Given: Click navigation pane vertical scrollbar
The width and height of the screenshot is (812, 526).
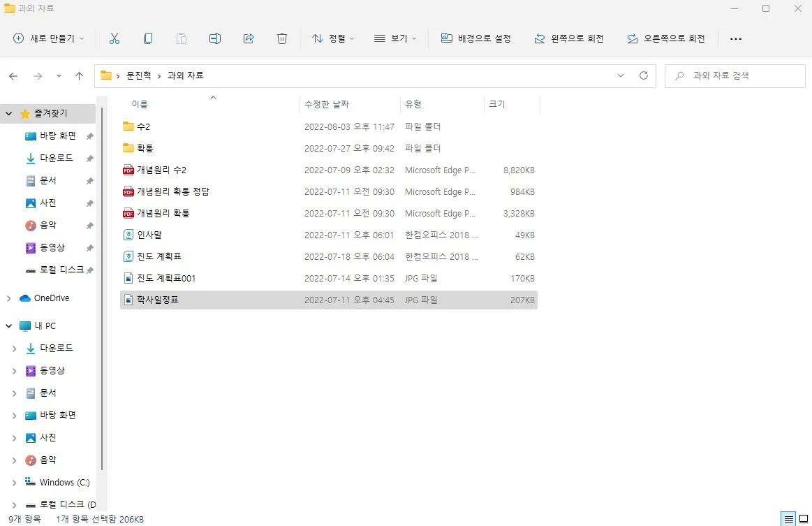Looking at the screenshot, I should click(x=102, y=289).
